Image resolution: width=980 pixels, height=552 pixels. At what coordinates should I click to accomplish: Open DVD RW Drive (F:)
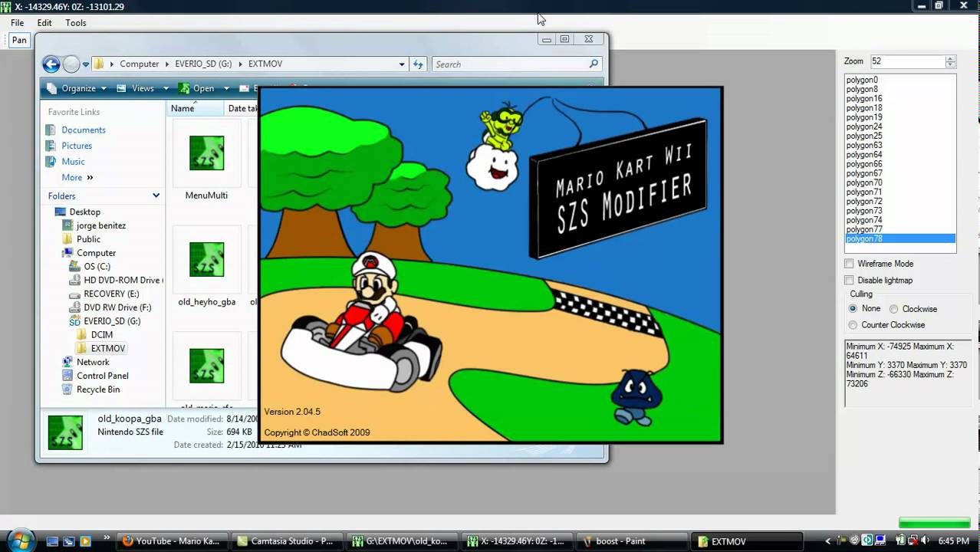[117, 308]
